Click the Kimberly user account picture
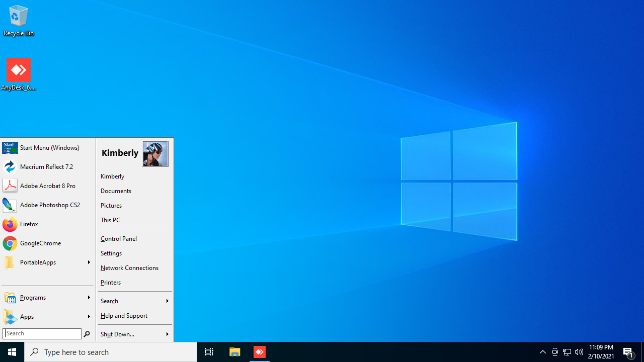The height and width of the screenshot is (362, 644). pos(155,154)
